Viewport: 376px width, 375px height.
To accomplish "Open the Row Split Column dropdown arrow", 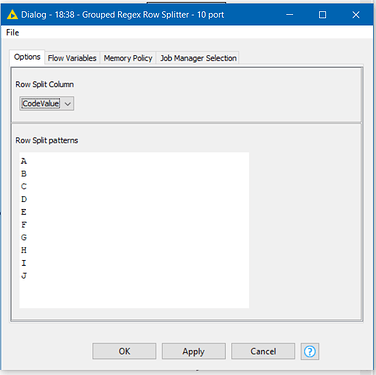I will [68, 104].
